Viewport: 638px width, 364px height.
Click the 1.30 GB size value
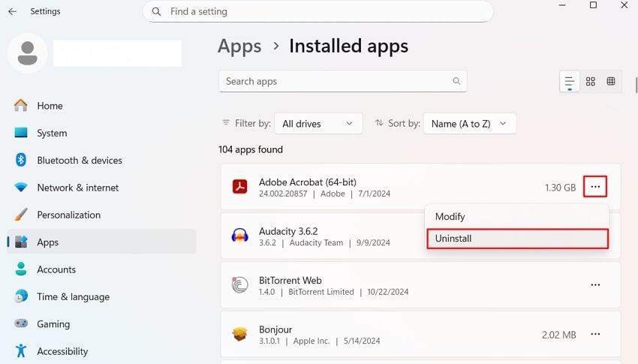(x=560, y=188)
